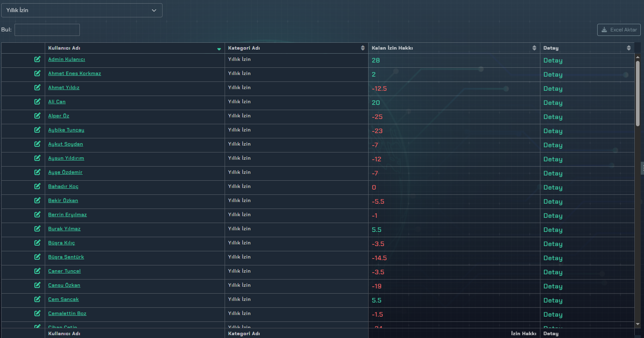View Detay for Büşra Şentürk row

pyautogui.click(x=552, y=258)
